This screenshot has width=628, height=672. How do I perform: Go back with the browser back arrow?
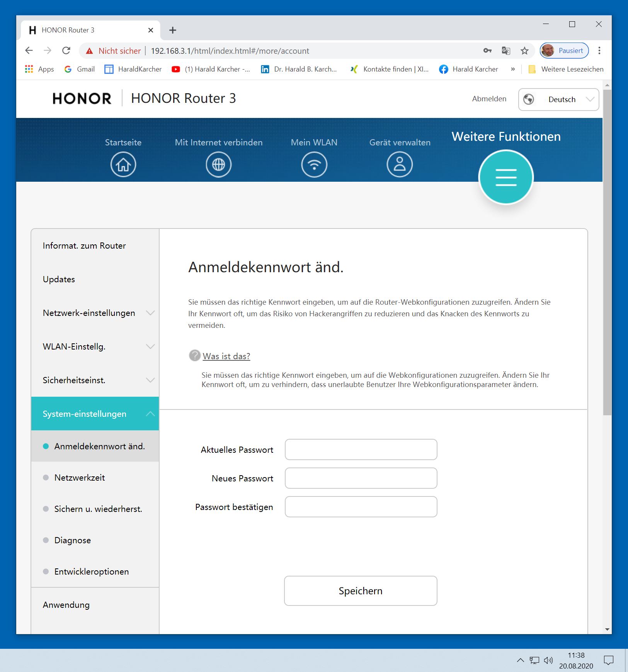(29, 51)
